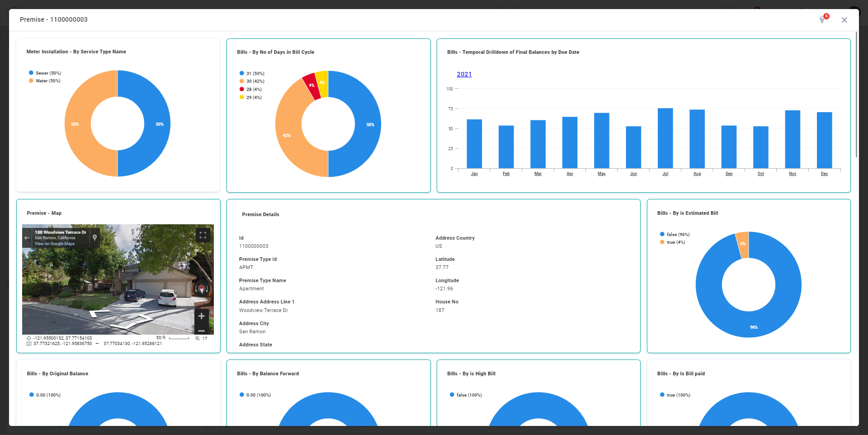Screen dimensions: 868x435
Task: Click the street view compass control
Action: [x=202, y=288]
